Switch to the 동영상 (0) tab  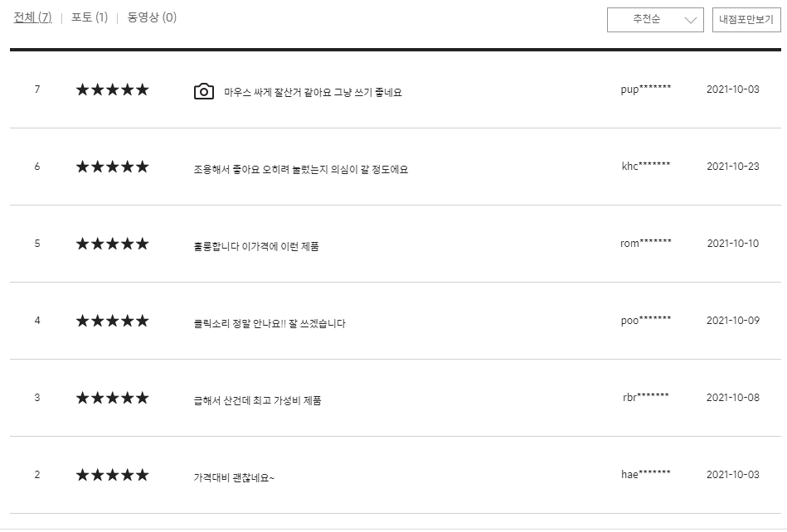(x=152, y=17)
